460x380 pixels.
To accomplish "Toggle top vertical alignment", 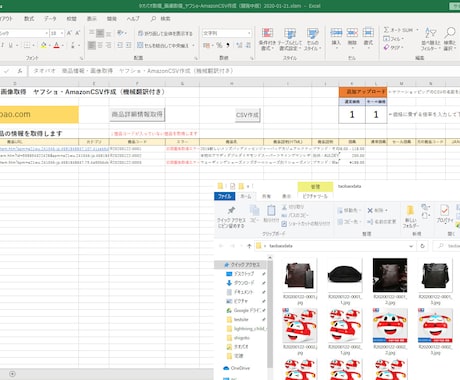I will 92,33.
